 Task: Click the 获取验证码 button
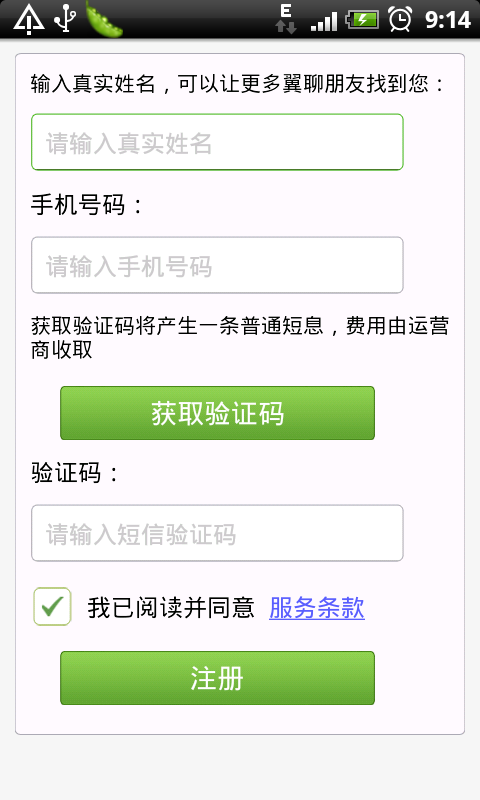click(x=217, y=413)
